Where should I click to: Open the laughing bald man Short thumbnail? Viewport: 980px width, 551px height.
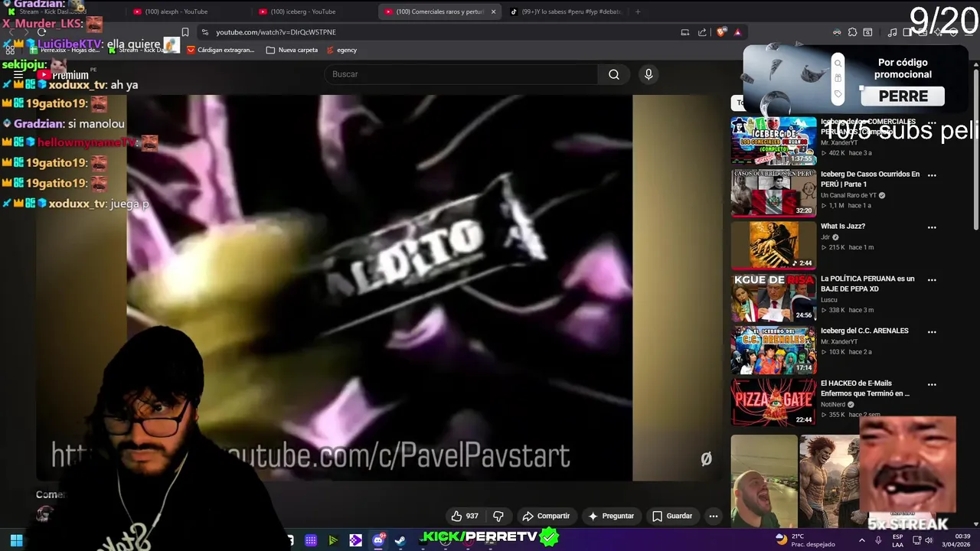pyautogui.click(x=764, y=481)
